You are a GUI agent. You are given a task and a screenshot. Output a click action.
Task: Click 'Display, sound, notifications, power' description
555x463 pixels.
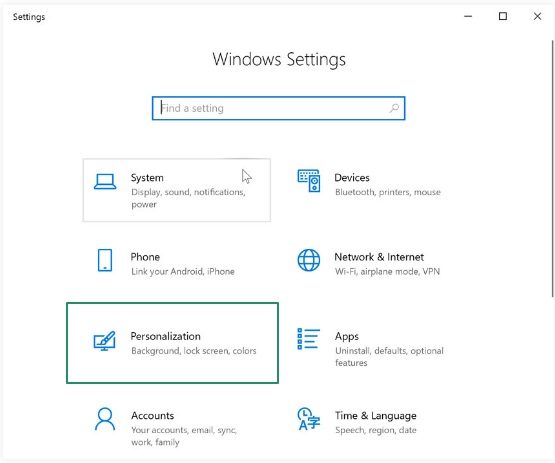tap(188, 198)
